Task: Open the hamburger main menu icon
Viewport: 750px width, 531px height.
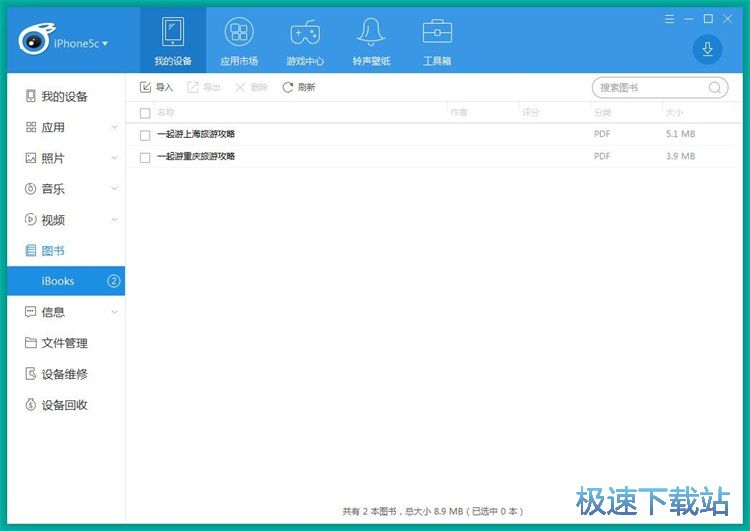Action: click(x=670, y=19)
